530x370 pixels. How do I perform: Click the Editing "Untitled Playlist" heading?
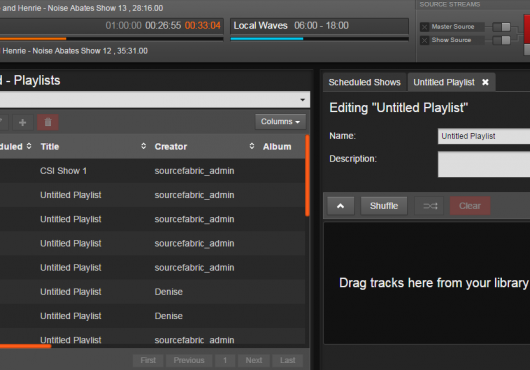(399, 108)
